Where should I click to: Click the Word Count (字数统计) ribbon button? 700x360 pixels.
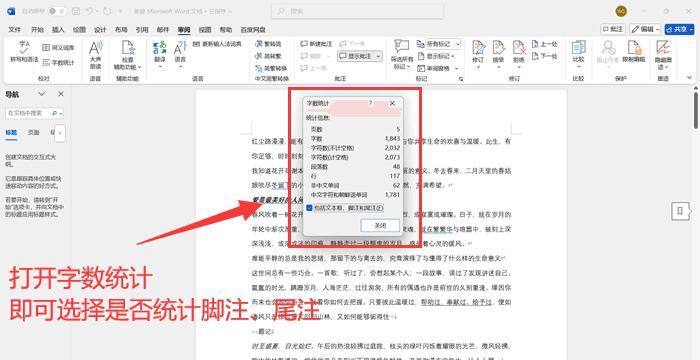tap(58, 63)
